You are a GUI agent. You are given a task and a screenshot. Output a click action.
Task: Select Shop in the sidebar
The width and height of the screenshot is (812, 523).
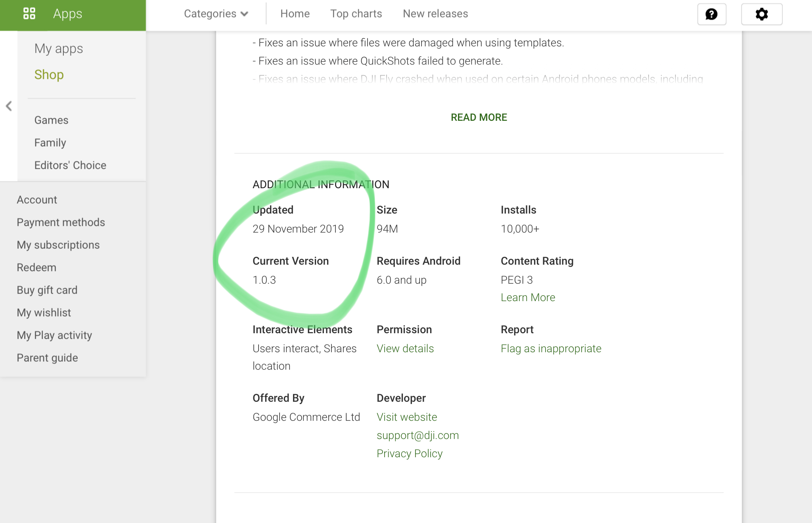click(x=49, y=74)
